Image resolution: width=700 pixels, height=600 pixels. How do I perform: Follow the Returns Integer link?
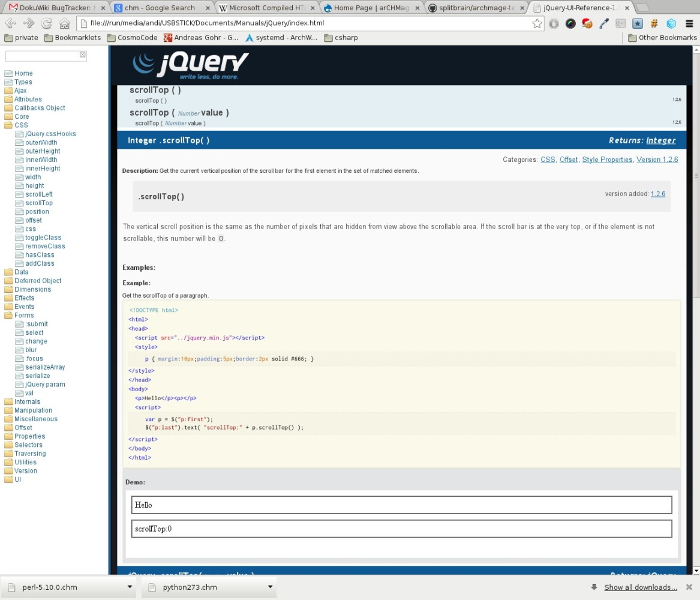coord(661,140)
